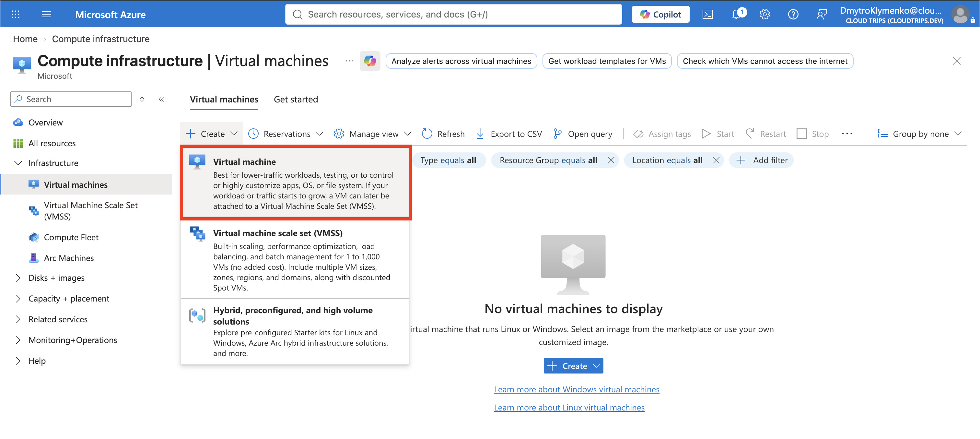Click Open query in the toolbar

pyautogui.click(x=583, y=134)
